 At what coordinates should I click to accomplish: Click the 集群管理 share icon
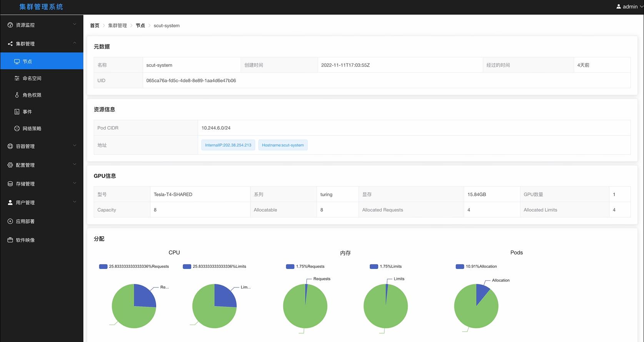(x=10, y=44)
